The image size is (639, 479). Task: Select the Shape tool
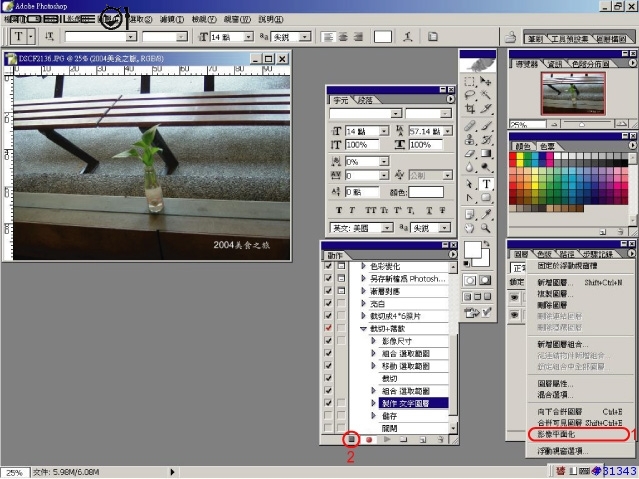485,198
